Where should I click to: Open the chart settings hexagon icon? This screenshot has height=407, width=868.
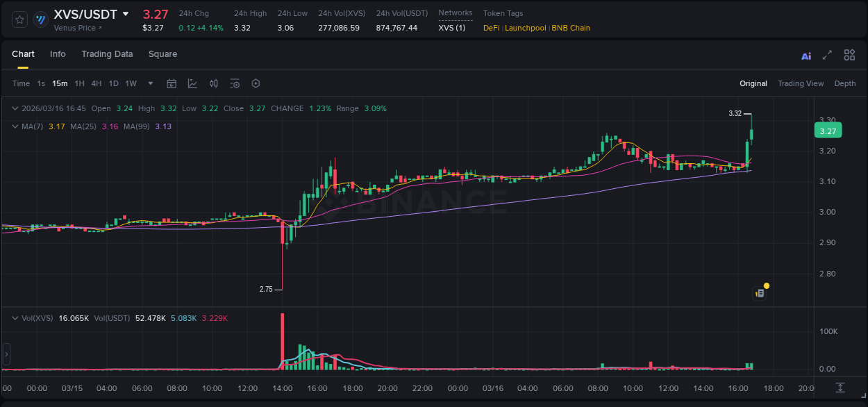[x=256, y=83]
